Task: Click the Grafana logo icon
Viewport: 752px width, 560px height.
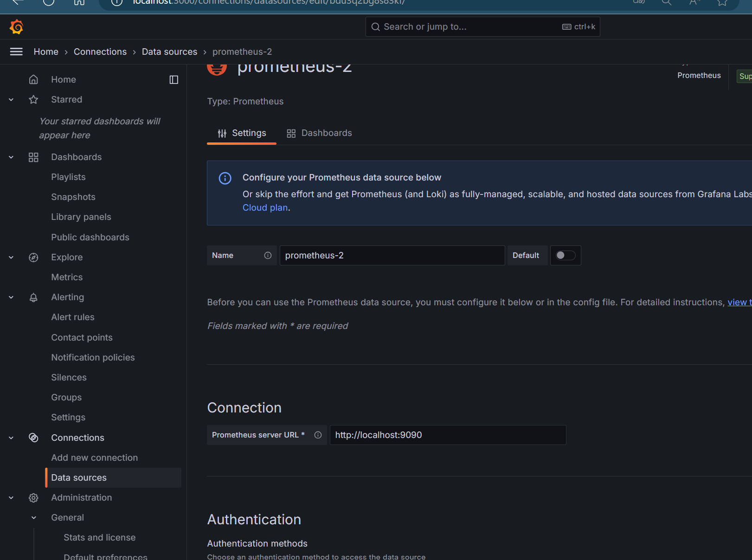Action: click(16, 27)
